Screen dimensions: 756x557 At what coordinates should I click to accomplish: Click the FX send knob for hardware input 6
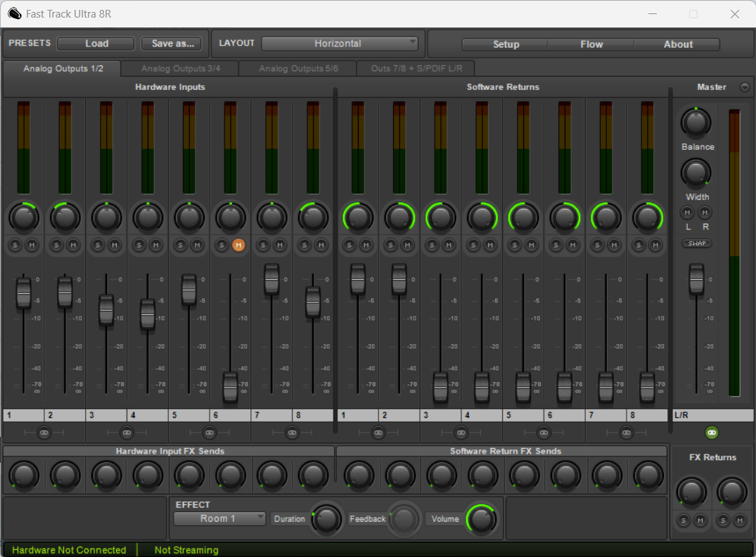tap(231, 475)
